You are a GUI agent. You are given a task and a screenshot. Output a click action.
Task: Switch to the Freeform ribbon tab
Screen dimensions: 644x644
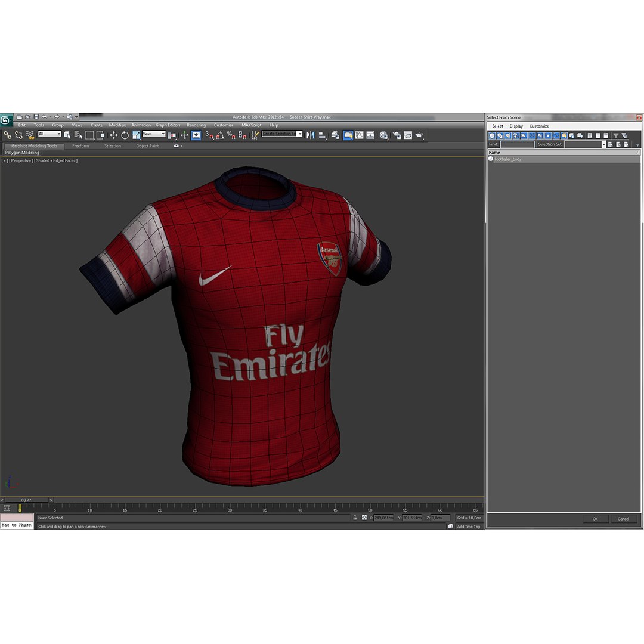[x=80, y=146]
